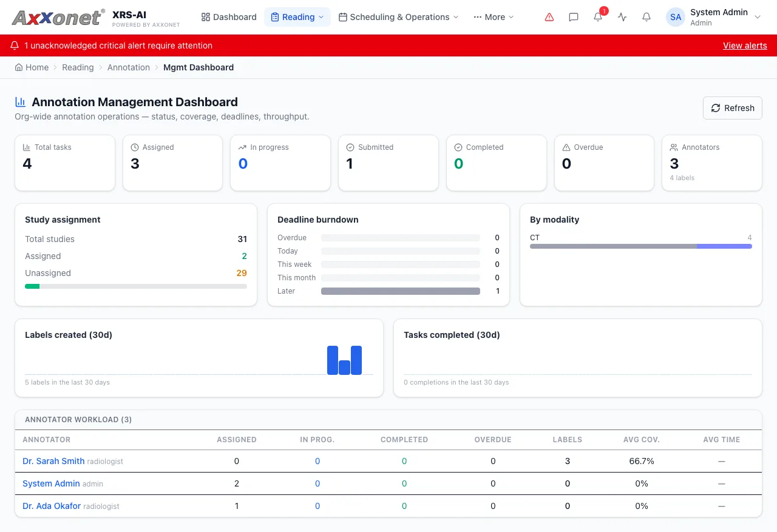
Task: Follow the View alerts link
Action: pyautogui.click(x=745, y=45)
